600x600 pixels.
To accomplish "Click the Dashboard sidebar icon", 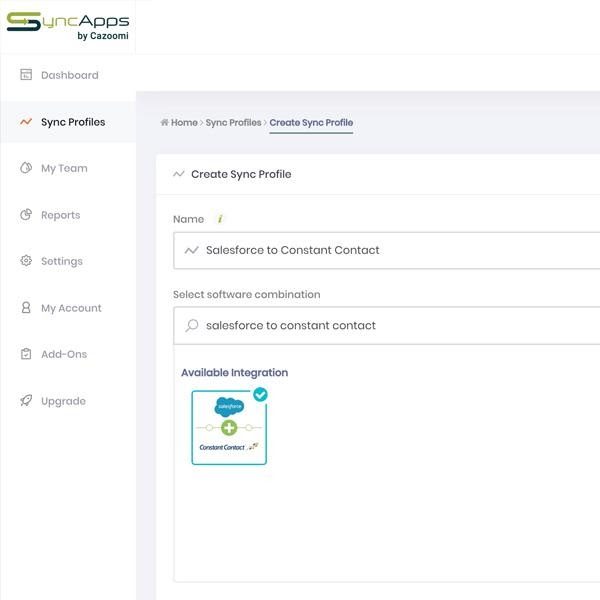I will click(x=26, y=75).
